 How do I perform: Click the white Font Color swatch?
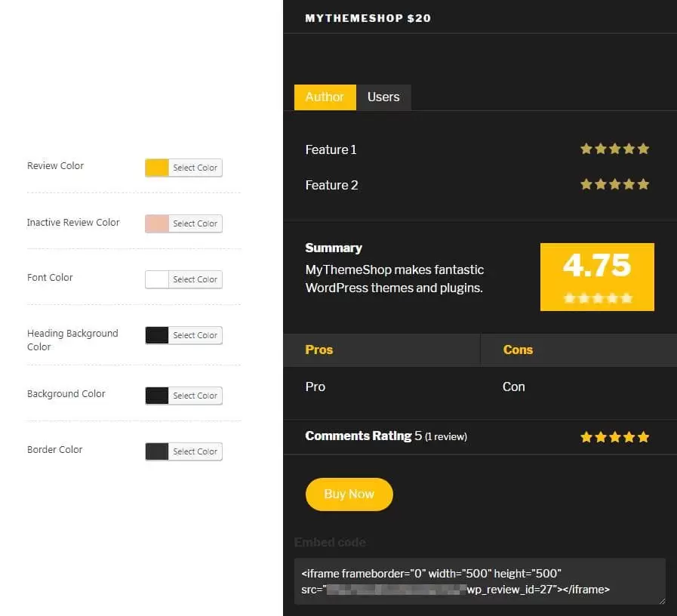click(x=157, y=279)
